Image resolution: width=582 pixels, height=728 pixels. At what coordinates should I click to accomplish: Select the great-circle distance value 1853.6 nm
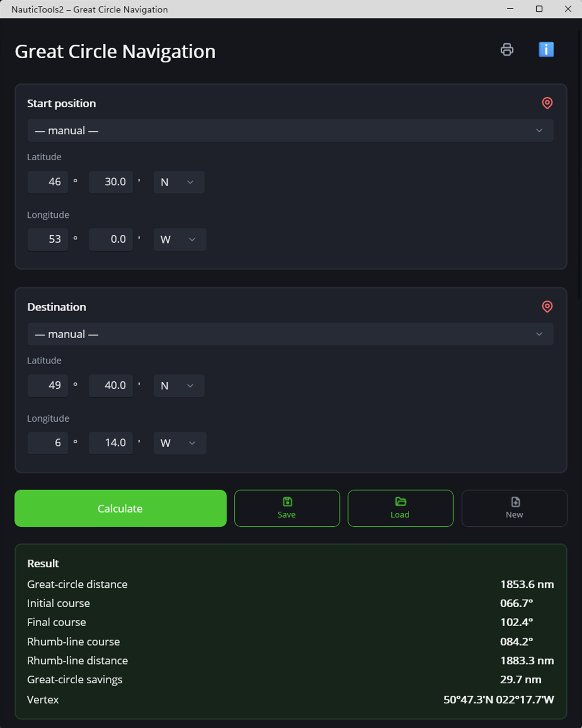pyautogui.click(x=527, y=585)
